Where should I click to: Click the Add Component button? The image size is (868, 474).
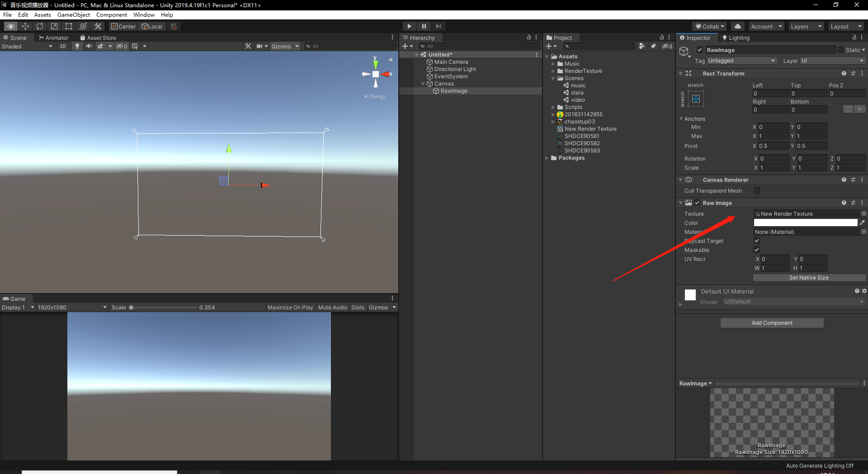point(772,322)
